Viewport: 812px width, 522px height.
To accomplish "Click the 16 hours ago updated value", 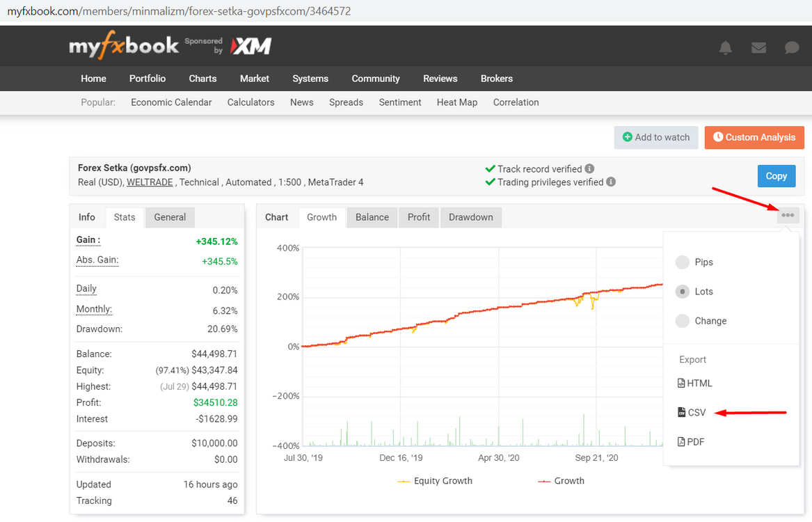I will [x=210, y=484].
